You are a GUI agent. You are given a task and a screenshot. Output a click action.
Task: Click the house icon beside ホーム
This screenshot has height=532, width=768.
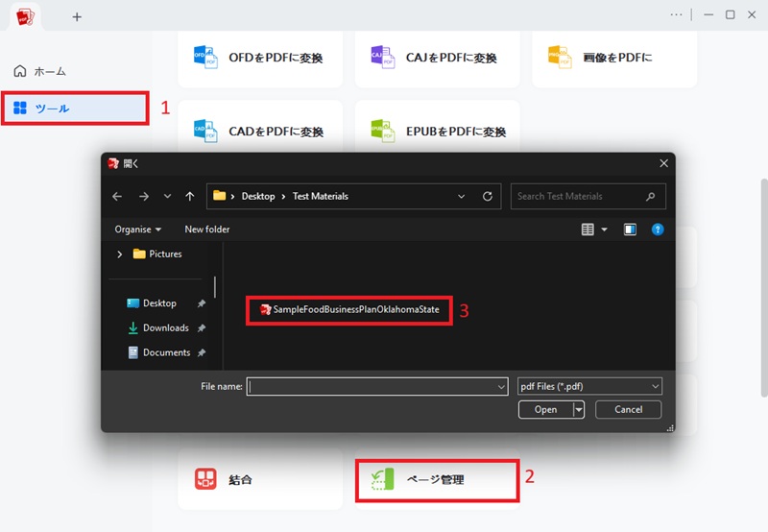pos(19,71)
